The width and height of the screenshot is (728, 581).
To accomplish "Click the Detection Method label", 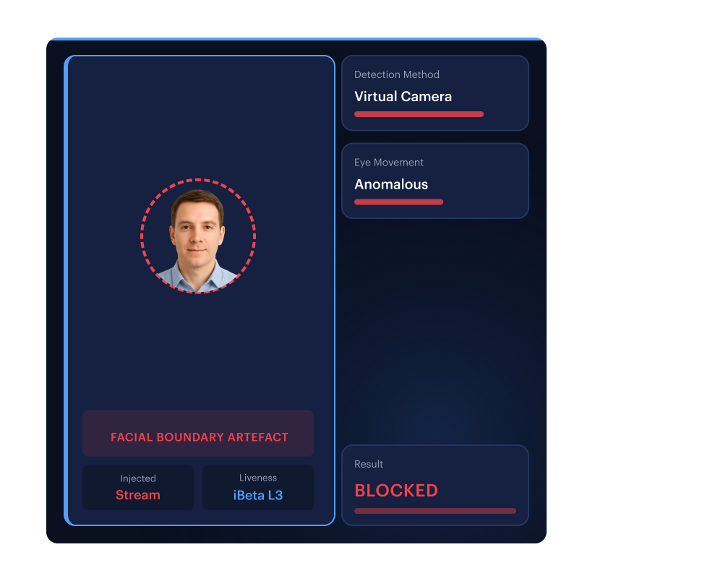I will click(x=396, y=74).
